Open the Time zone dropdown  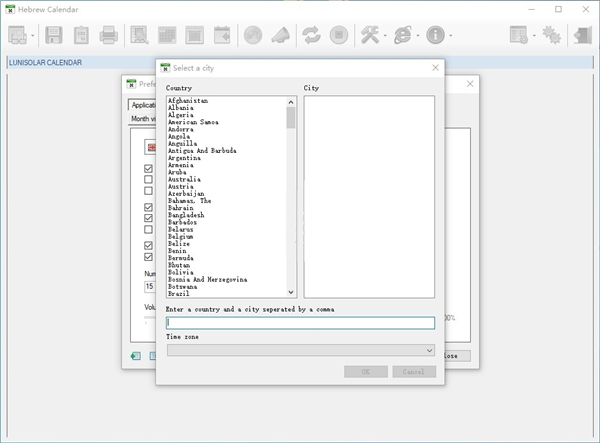pyautogui.click(x=430, y=351)
